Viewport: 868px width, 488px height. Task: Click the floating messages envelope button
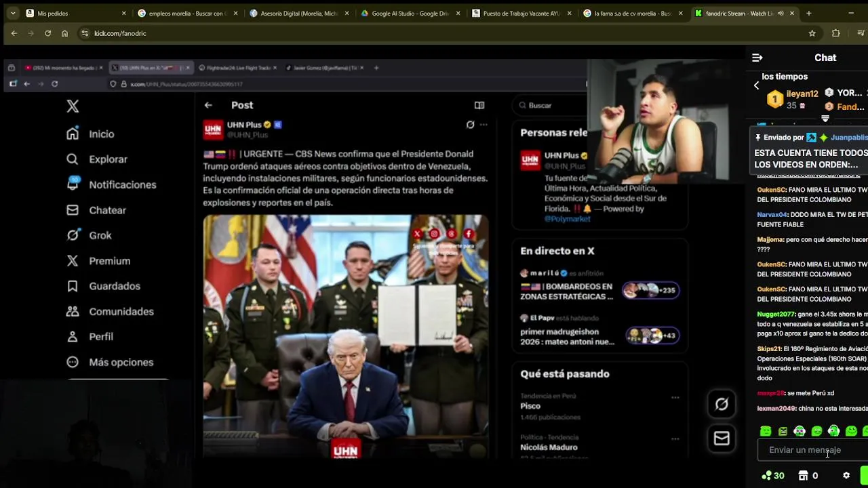coord(722,439)
